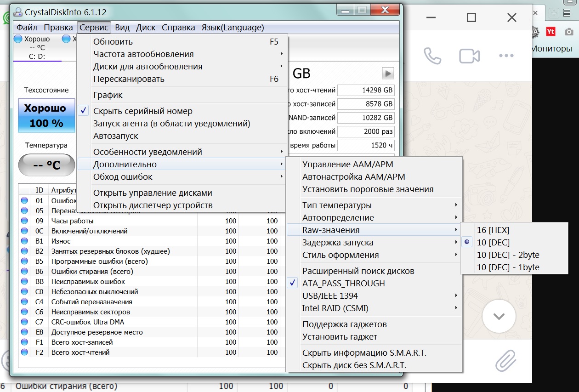
Task: Toggle Автозапуск in the Сервис menu
Action: point(182,136)
